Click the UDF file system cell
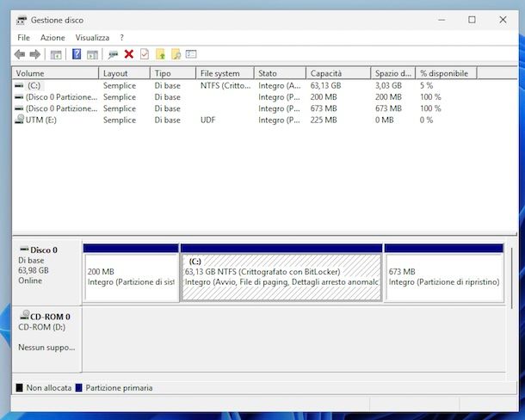 pyautogui.click(x=207, y=120)
